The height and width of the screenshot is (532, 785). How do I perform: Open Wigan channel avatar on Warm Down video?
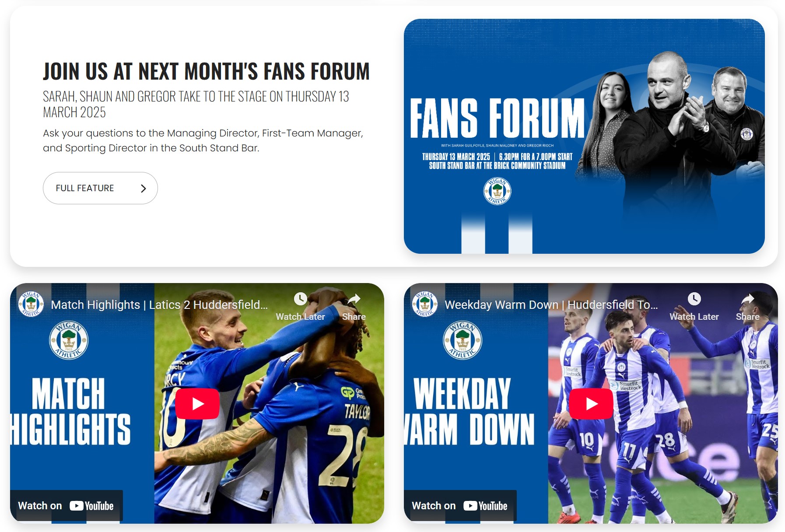coord(424,304)
